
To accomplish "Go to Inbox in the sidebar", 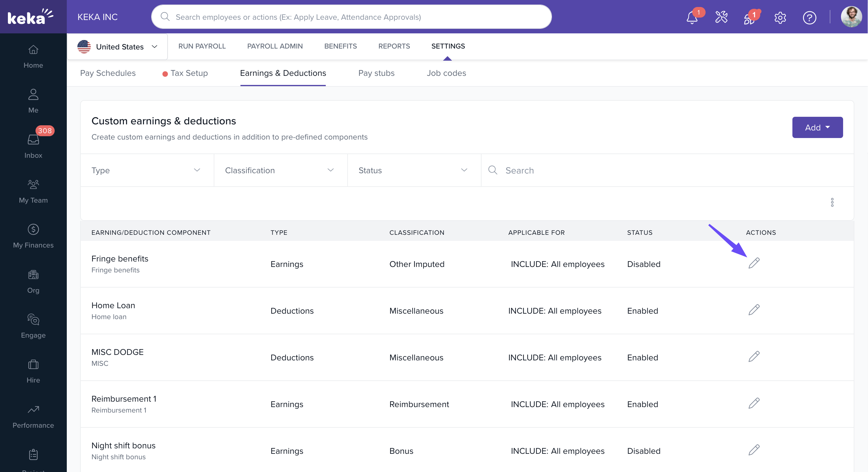I will 33,145.
